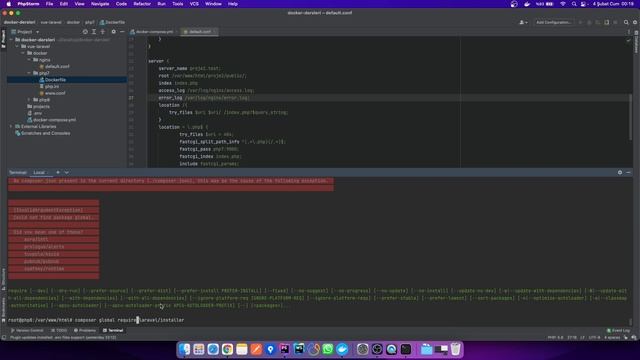Image resolution: width=640 pixels, height=360 pixels.
Task: Collapse the php7 folder
Action: pyautogui.click(x=29, y=73)
